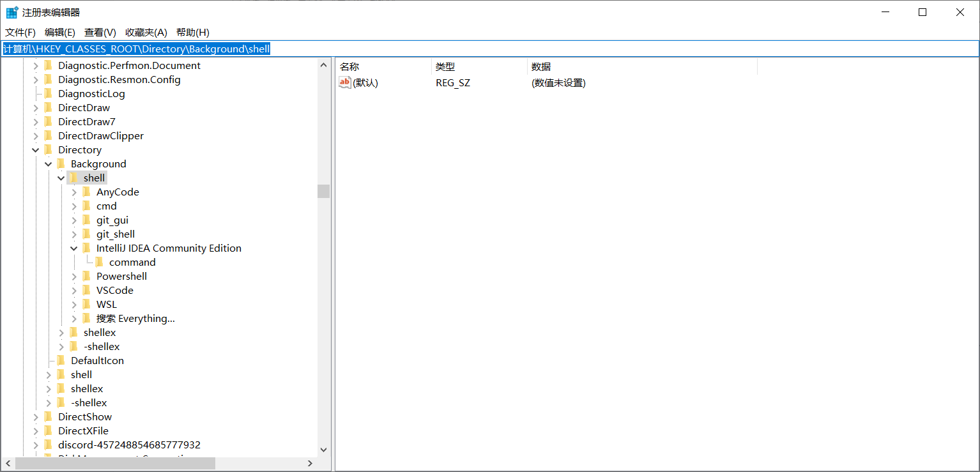Image resolution: width=980 pixels, height=472 pixels.
Task: Click the DirectDraw7 folder icon
Action: pos(48,121)
